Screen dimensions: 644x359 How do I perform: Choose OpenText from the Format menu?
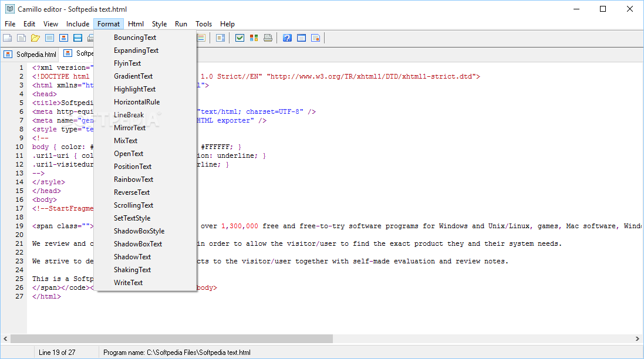pyautogui.click(x=146, y=154)
